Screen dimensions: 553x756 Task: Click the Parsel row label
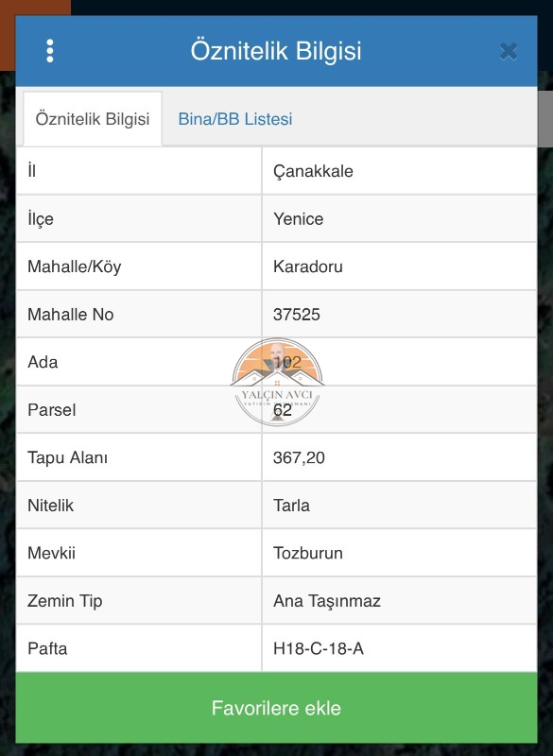52,410
